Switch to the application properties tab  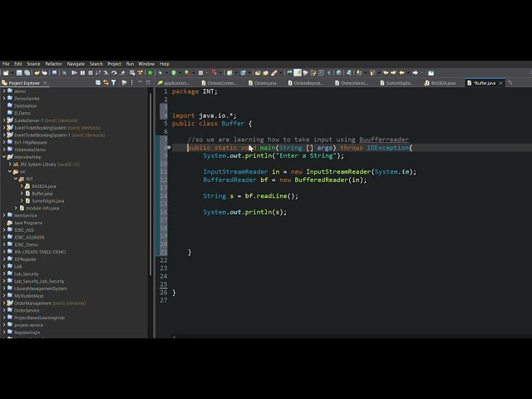point(173,83)
